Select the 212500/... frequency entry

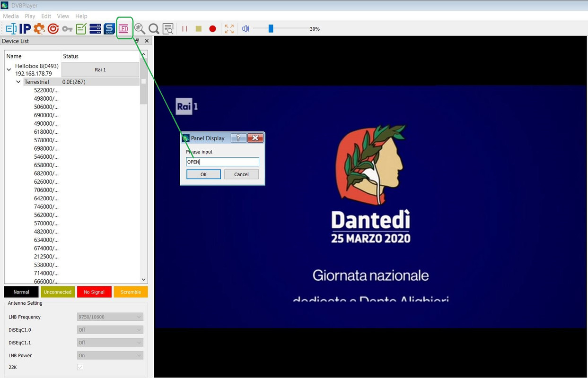pyautogui.click(x=46, y=257)
